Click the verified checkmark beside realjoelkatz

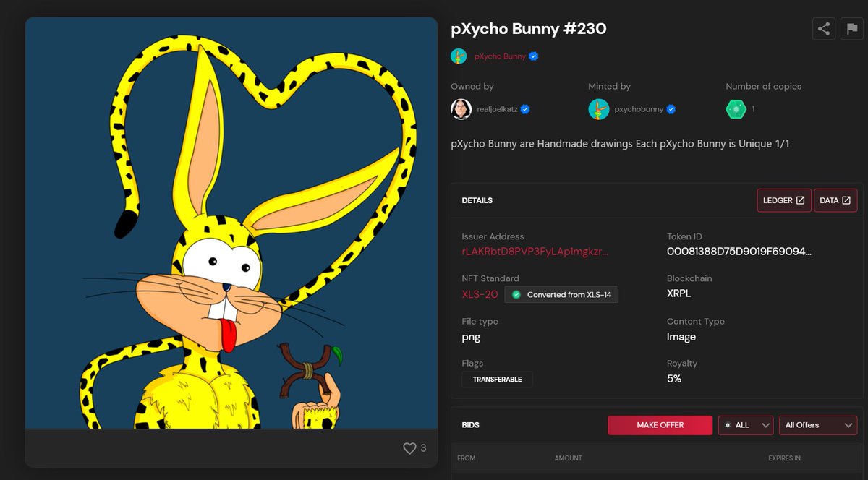pos(524,109)
